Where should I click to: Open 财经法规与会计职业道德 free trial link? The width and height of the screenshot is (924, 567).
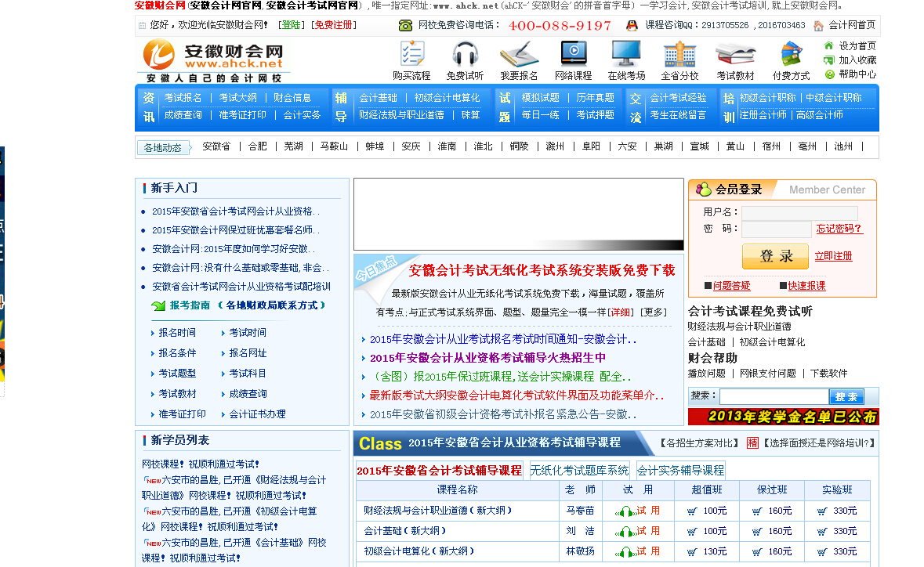click(739, 327)
